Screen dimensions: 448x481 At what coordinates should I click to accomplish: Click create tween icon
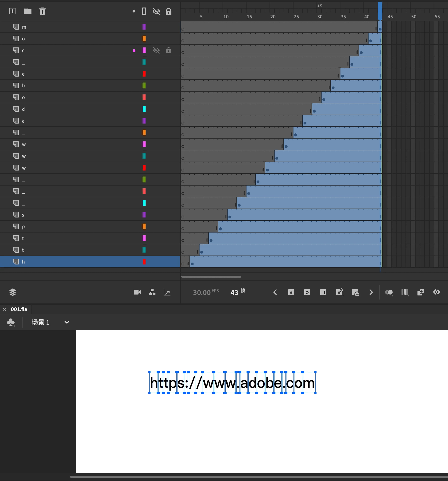tap(421, 292)
